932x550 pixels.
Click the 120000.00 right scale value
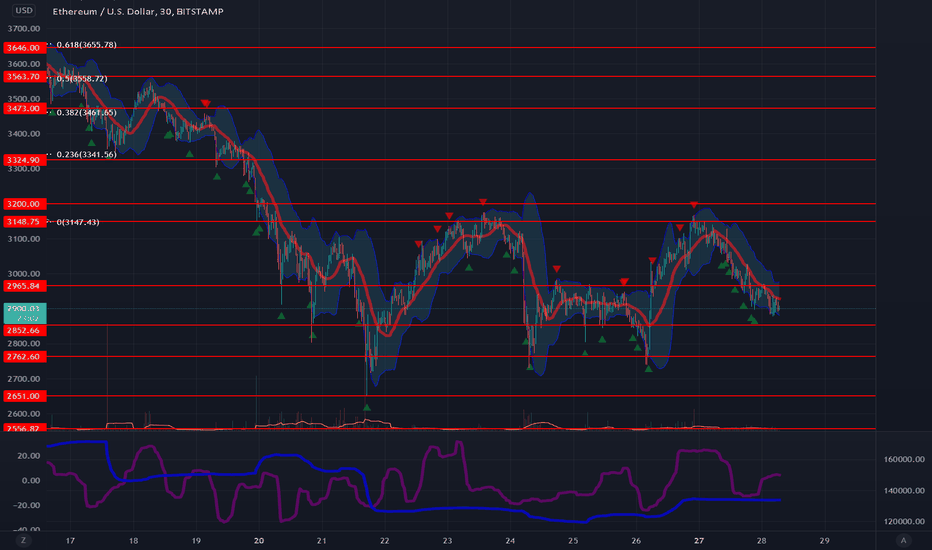pyautogui.click(x=904, y=521)
